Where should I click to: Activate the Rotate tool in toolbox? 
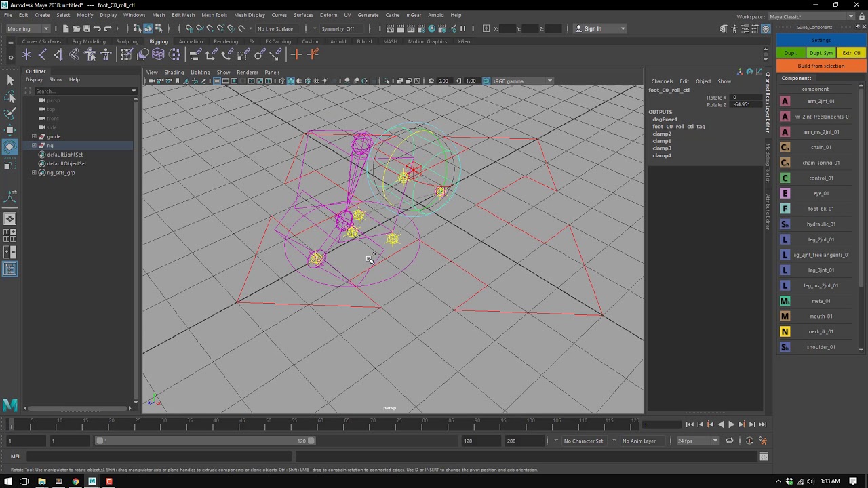pyautogui.click(x=10, y=146)
